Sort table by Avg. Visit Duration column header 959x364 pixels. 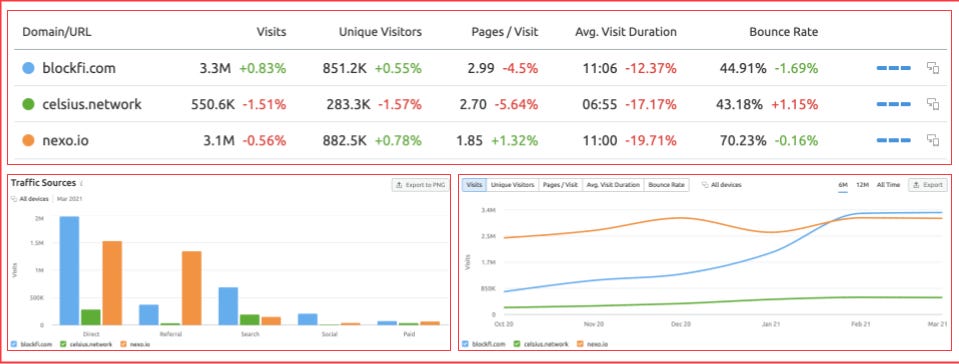(626, 32)
